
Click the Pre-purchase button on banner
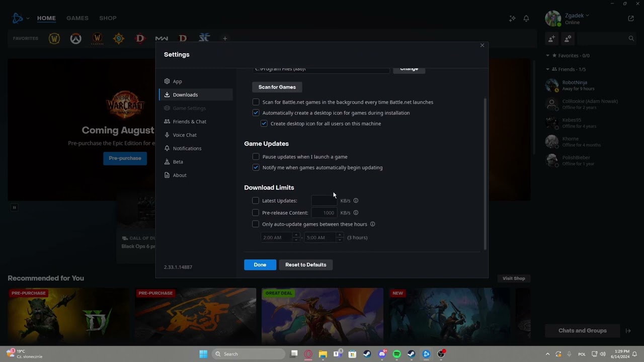click(x=125, y=158)
